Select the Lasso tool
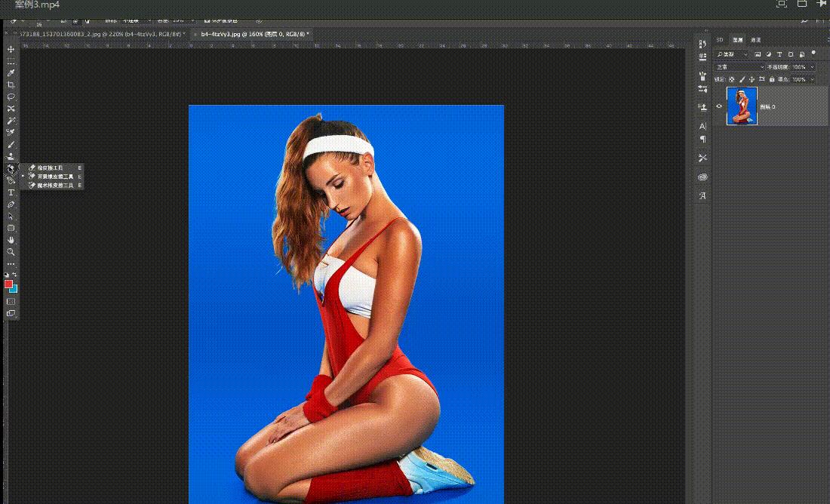 [11, 97]
